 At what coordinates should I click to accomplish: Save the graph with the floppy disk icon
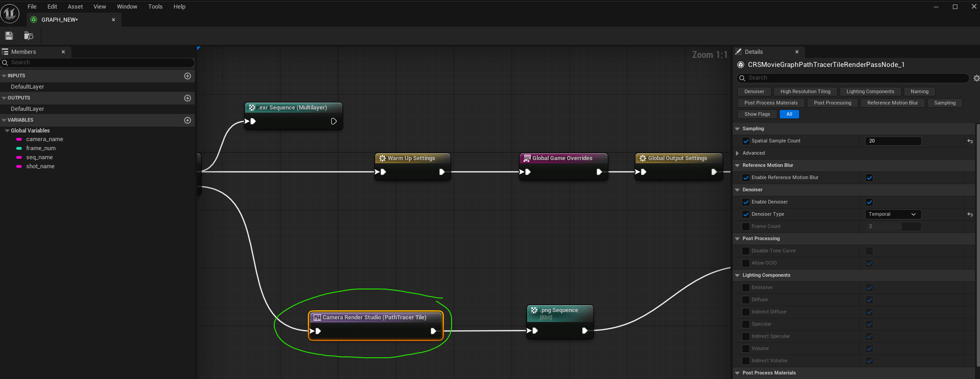click(x=9, y=36)
